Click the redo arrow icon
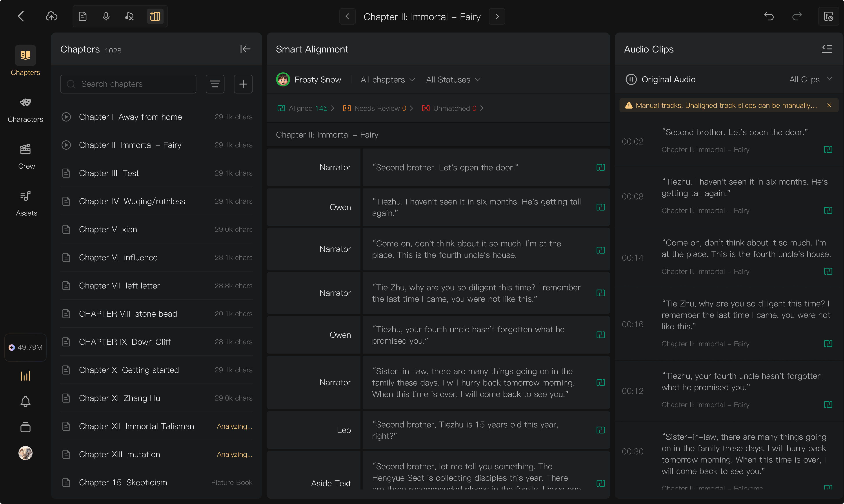The height and width of the screenshot is (504, 844). (x=797, y=16)
